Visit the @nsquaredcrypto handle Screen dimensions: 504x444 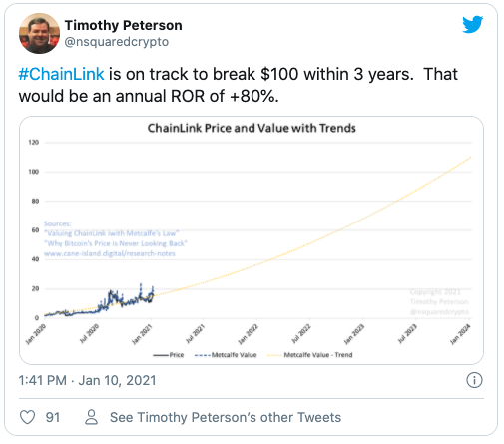coord(117,42)
